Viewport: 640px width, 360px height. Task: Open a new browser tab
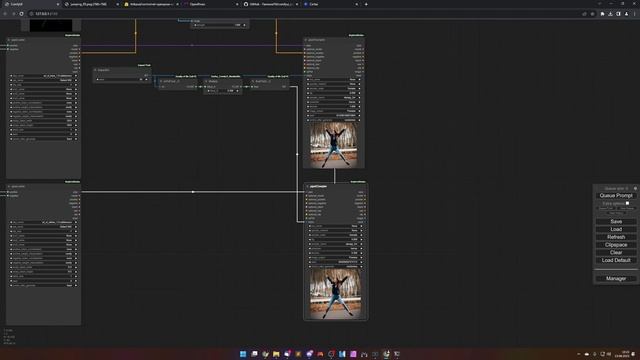click(366, 4)
